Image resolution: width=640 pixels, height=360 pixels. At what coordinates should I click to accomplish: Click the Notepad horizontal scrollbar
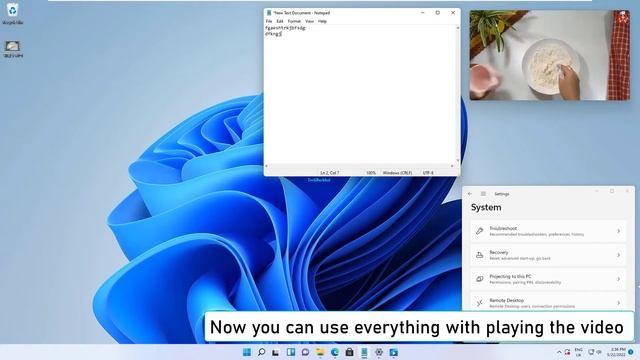[x=359, y=166]
